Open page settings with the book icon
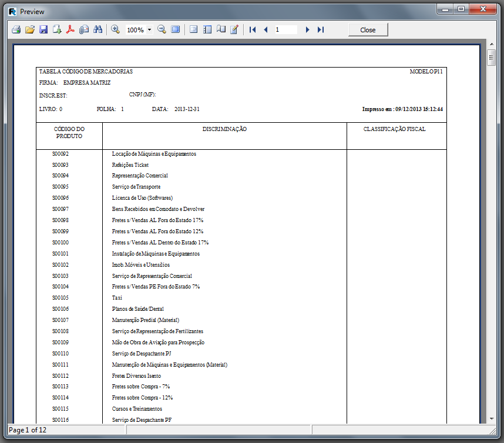This screenshot has height=443, width=504. 221,30
